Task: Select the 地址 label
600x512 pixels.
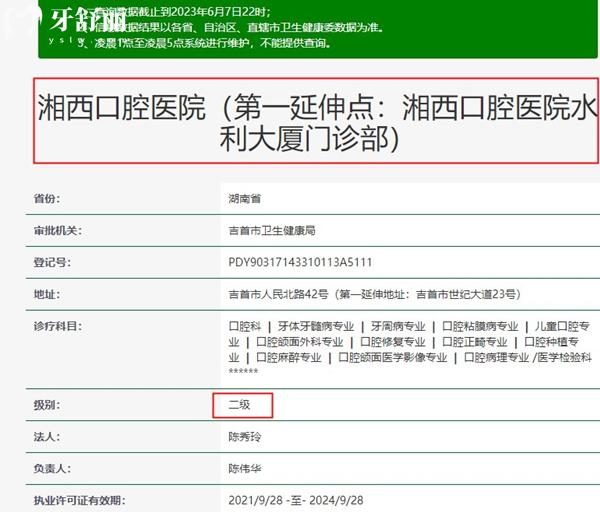Action: point(47,294)
